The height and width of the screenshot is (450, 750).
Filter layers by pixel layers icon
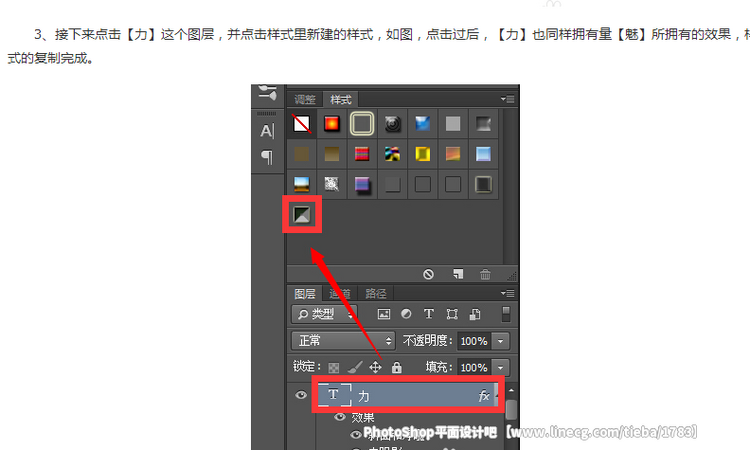384,314
